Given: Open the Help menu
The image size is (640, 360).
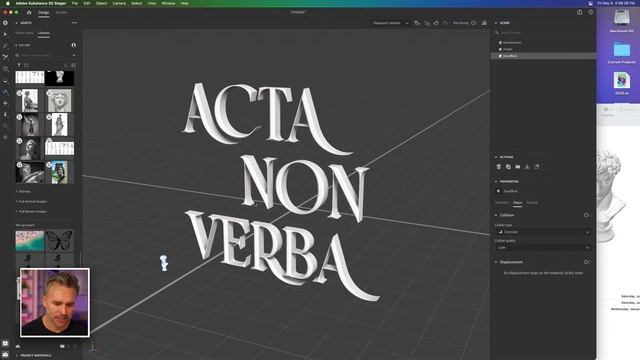Looking at the screenshot, I should pos(184,3).
